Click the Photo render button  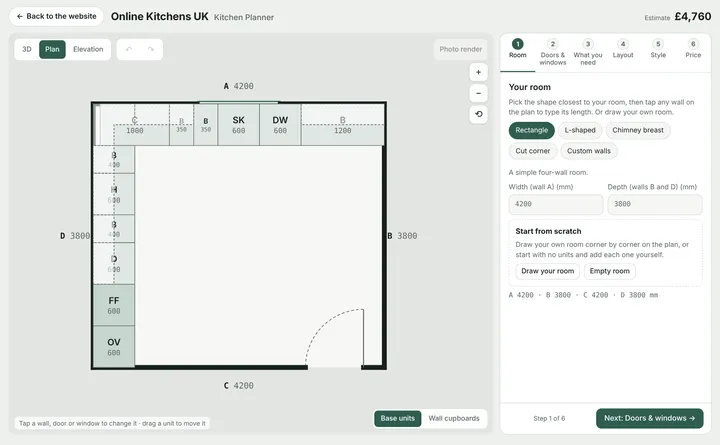[461, 49]
